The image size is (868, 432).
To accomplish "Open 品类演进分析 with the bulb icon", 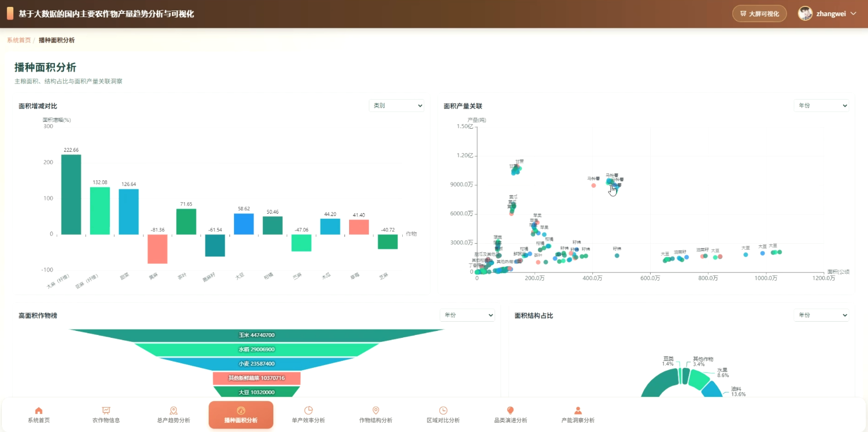I will click(x=510, y=415).
